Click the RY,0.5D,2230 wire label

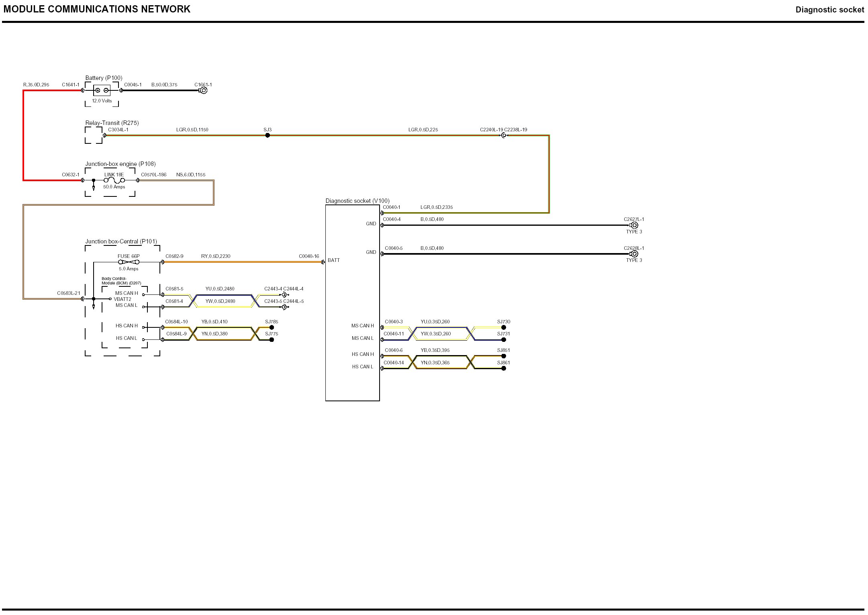coord(216,256)
